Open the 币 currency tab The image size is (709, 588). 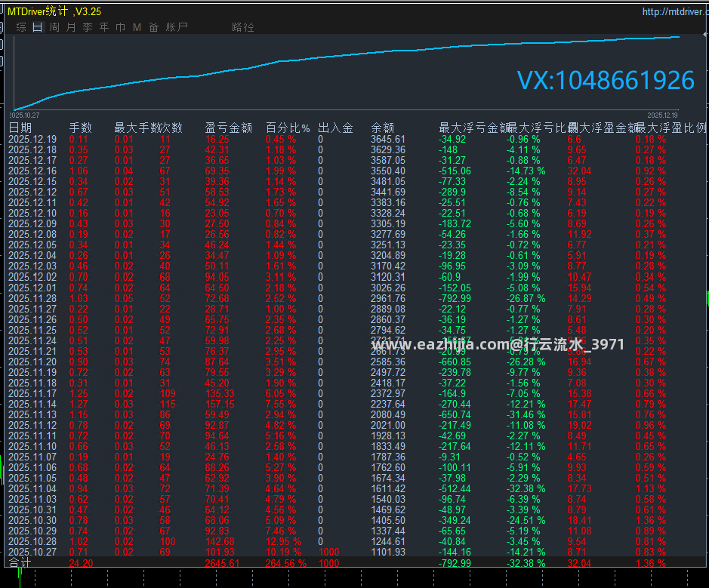click(121, 27)
